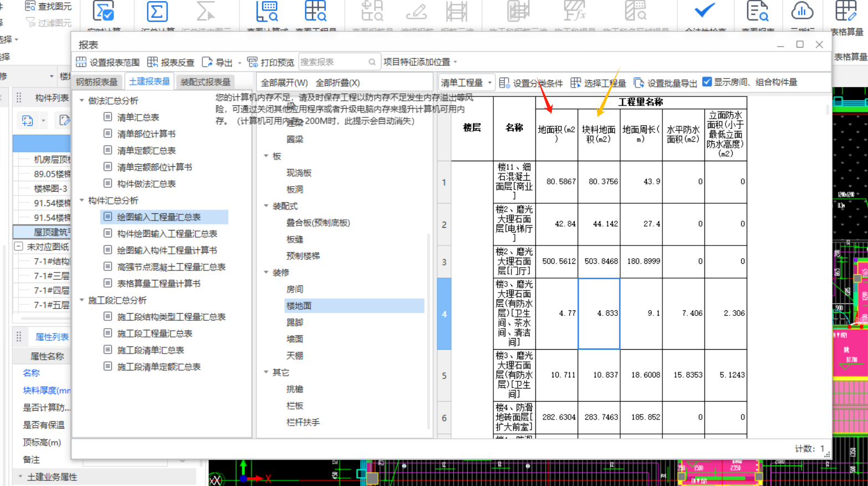Image resolution: width=868 pixels, height=486 pixels.
Task: Collapse the 装配式 category group
Action: 266,206
